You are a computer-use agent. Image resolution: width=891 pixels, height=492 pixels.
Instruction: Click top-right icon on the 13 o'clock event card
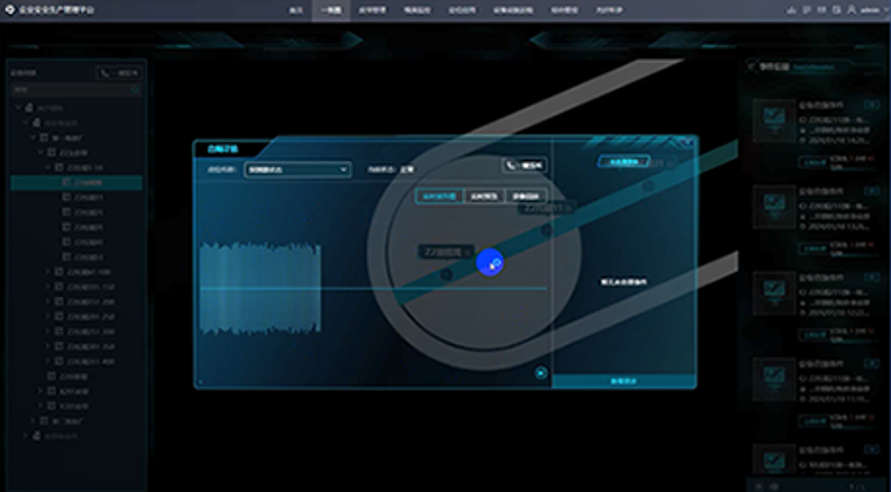point(871,191)
